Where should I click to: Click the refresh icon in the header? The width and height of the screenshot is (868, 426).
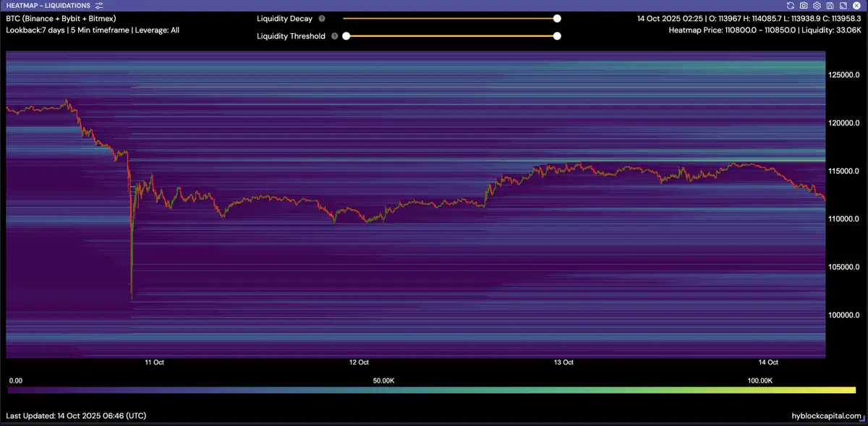tap(791, 5)
